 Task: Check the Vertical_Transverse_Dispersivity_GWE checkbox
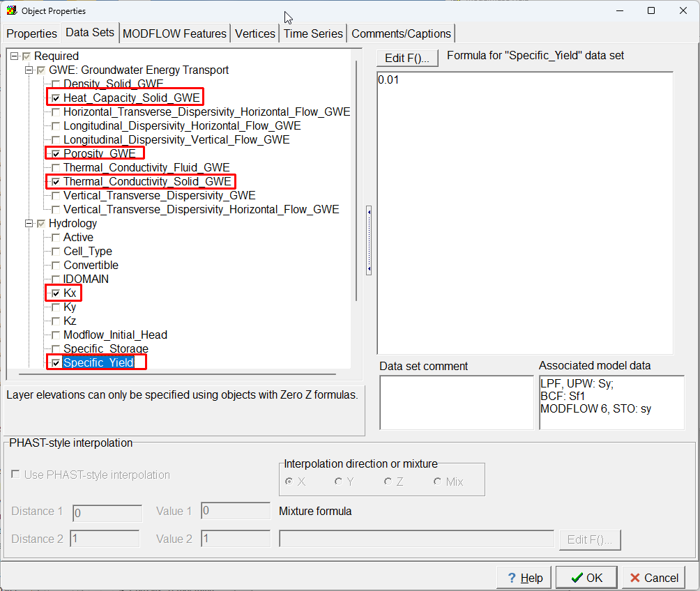click(56, 196)
